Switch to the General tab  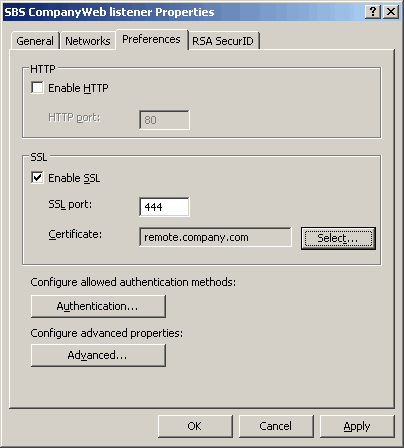pos(35,41)
